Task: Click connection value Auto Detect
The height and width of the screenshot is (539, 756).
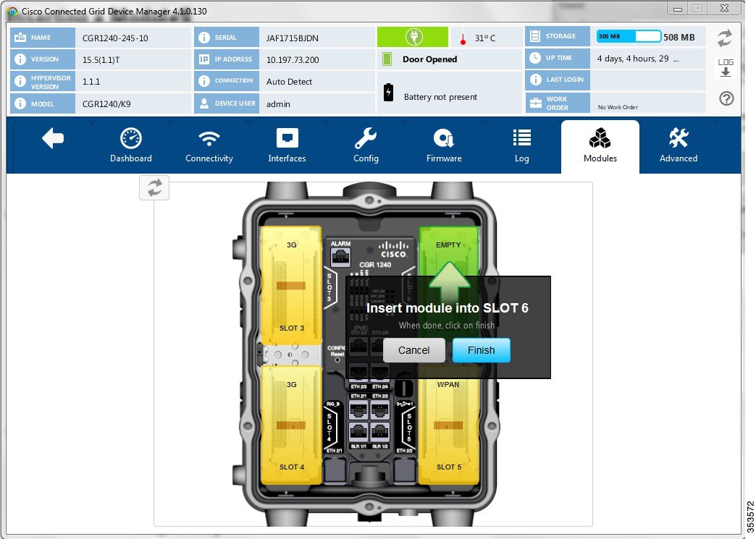Action: pyautogui.click(x=289, y=82)
